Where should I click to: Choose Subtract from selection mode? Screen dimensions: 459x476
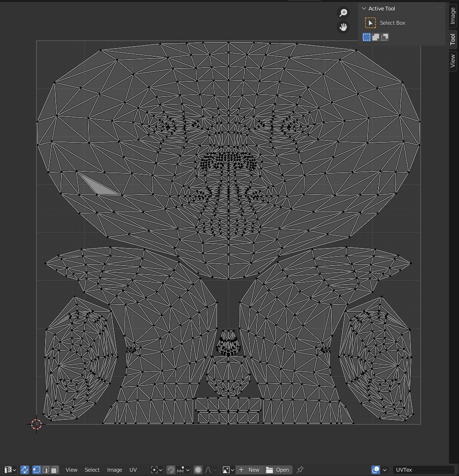click(x=385, y=37)
